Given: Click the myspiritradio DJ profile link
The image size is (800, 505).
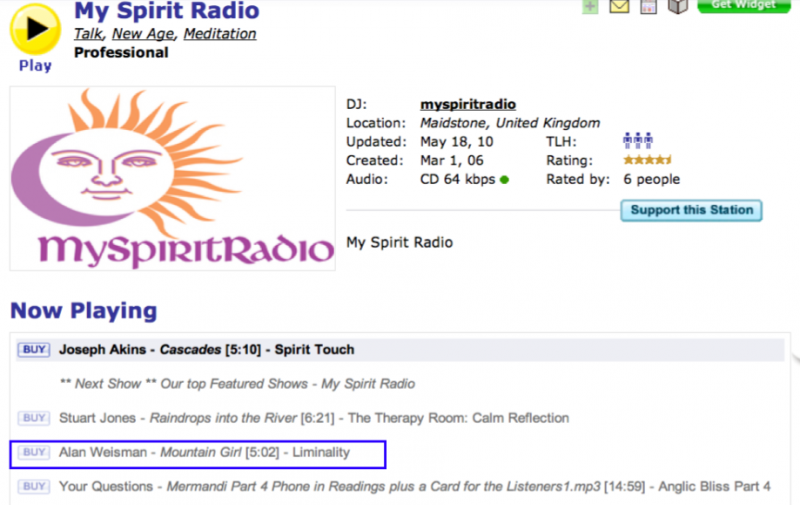Looking at the screenshot, I should tap(468, 104).
